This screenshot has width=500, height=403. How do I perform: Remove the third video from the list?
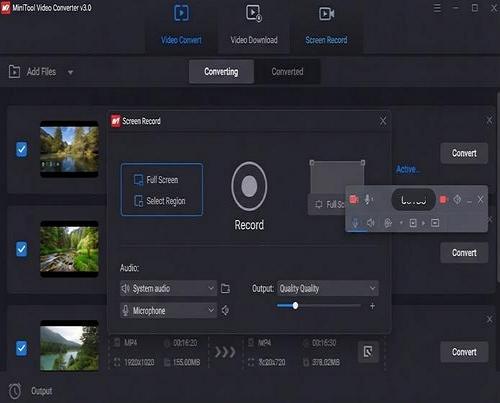[489, 319]
